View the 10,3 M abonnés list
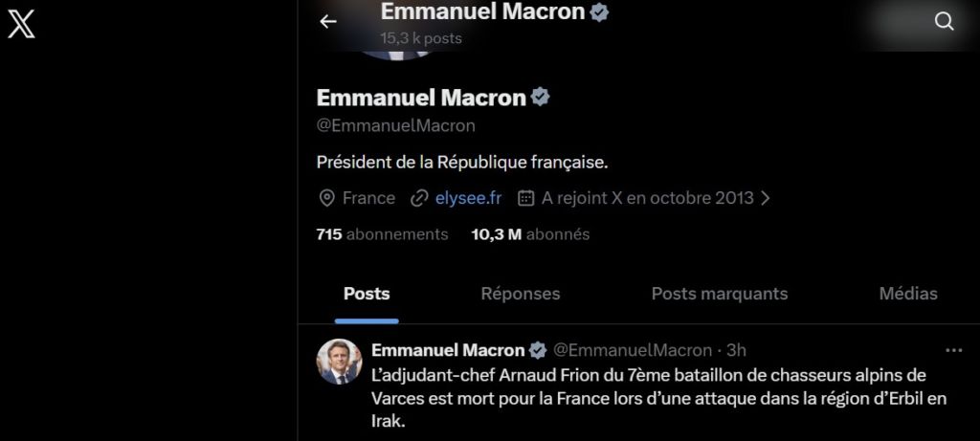This screenshot has width=980, height=441. pyautogui.click(x=530, y=233)
